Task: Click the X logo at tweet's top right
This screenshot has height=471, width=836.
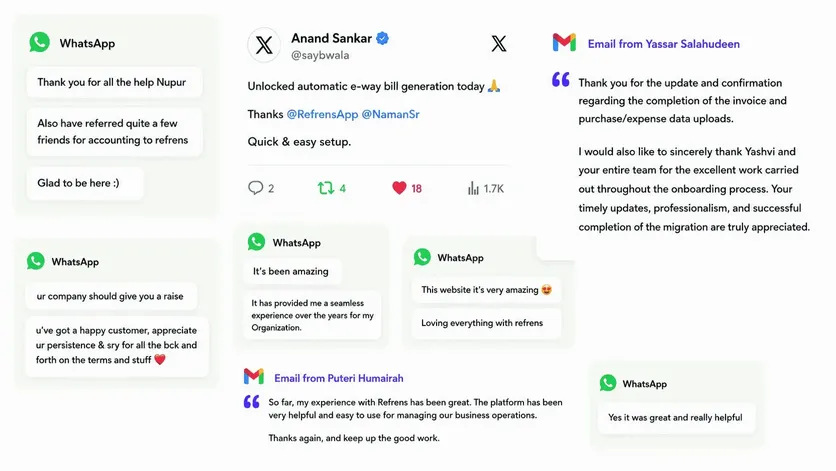Action: (499, 44)
